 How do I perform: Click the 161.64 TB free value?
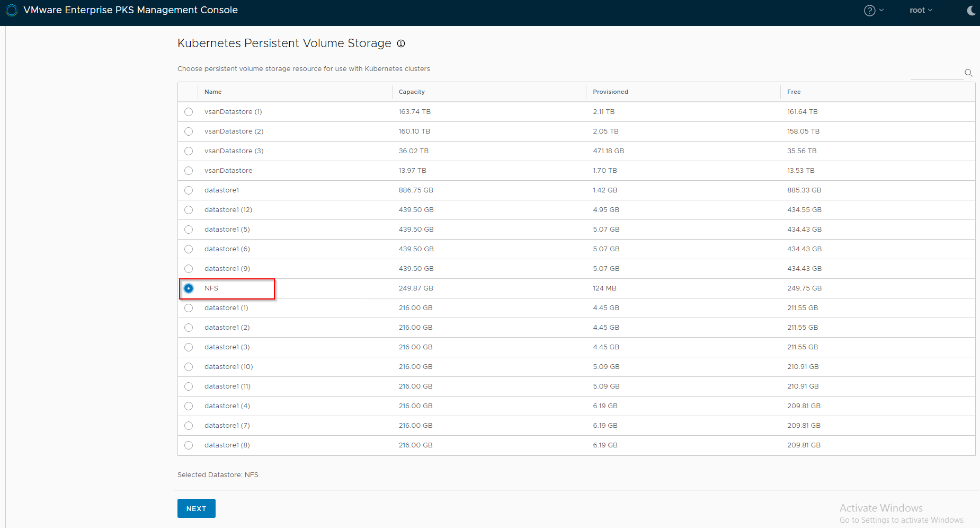coord(803,112)
